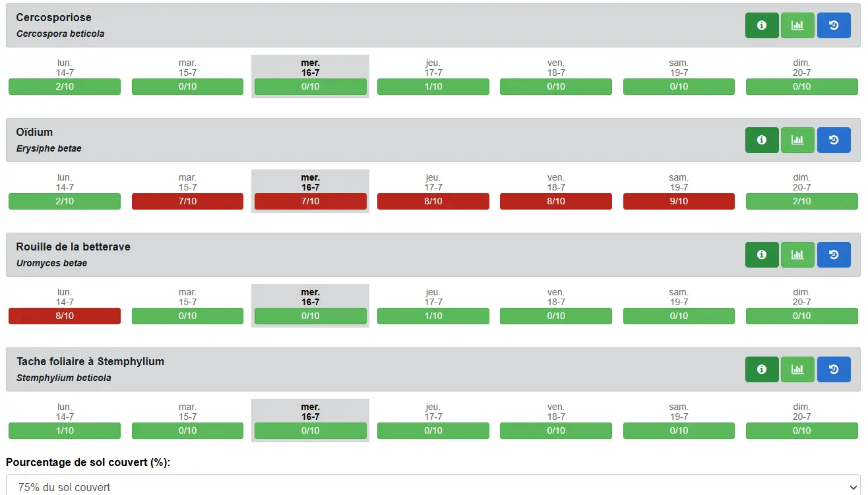Image resolution: width=868 pixels, height=495 pixels.
Task: Show the Oïdium chart view
Action: tap(797, 140)
